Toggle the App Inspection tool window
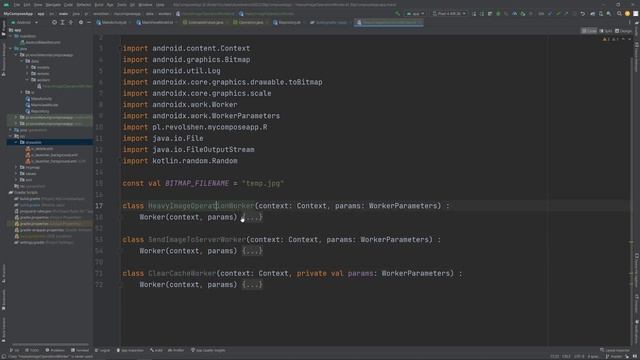The image size is (640, 360). tap(130, 350)
